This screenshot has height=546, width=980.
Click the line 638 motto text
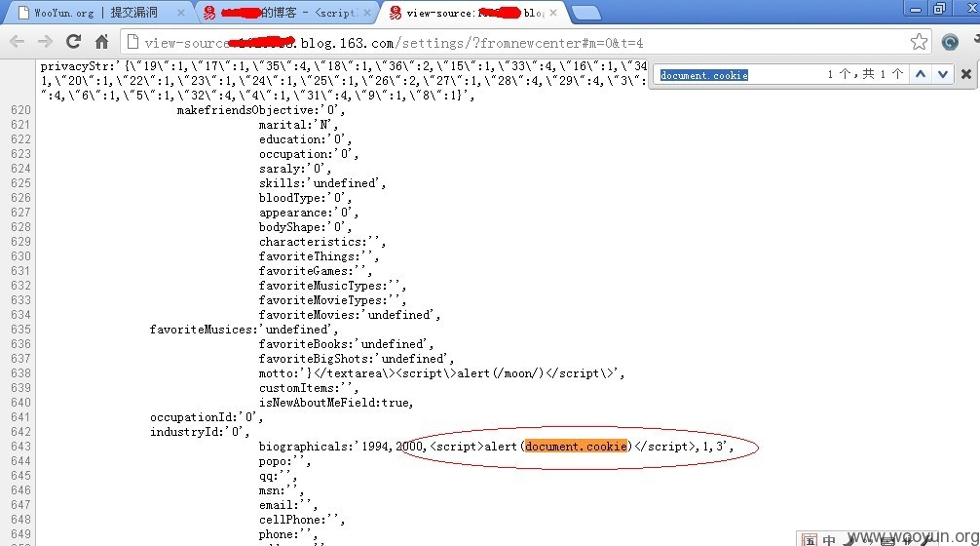tap(441, 373)
